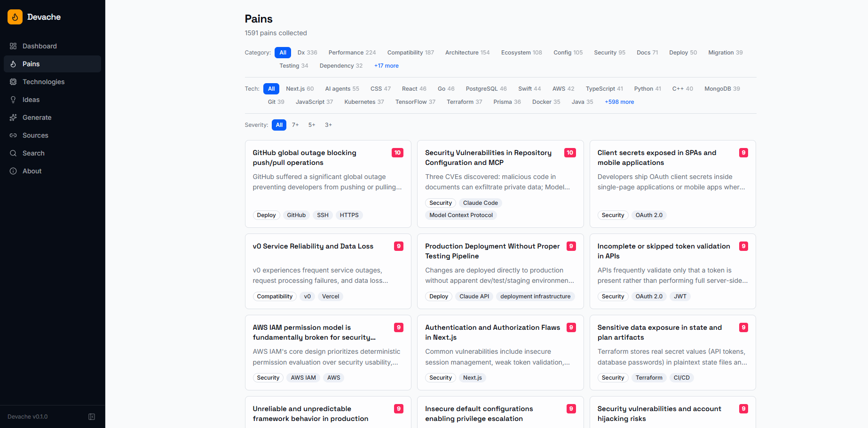This screenshot has height=428, width=868.
Task: Filter by Kubernetes tech
Action: click(364, 102)
